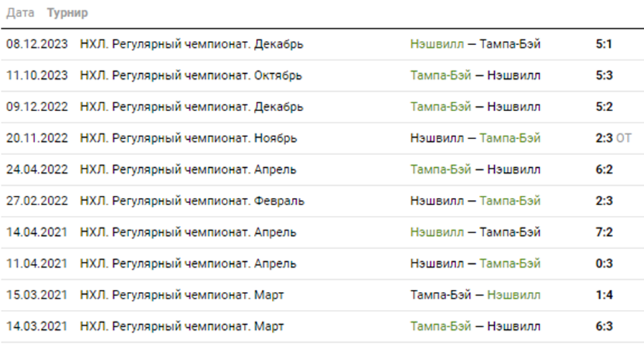Open the Тампа-Бэй — Нэшвилл match on 09.12.2022
The height and width of the screenshot is (345, 644).
click(x=475, y=107)
